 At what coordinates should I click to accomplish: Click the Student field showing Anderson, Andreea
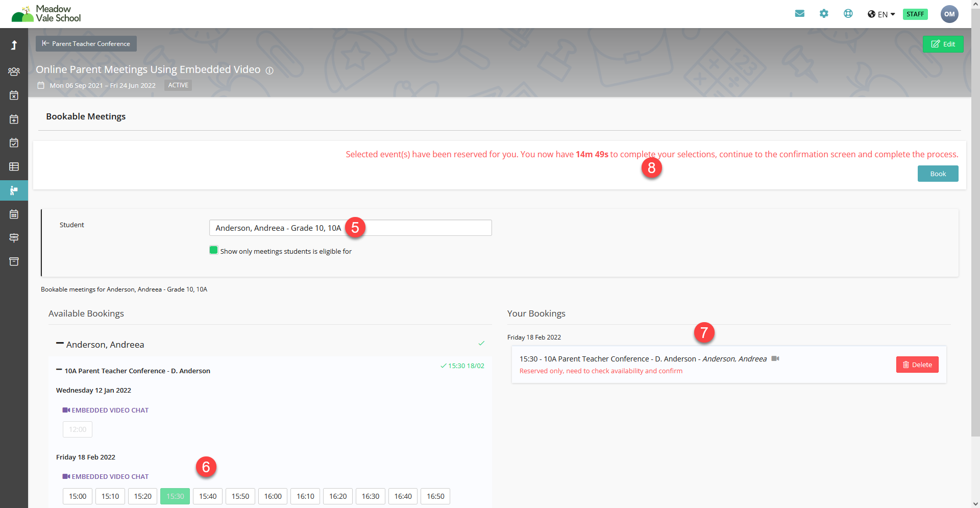[350, 228]
